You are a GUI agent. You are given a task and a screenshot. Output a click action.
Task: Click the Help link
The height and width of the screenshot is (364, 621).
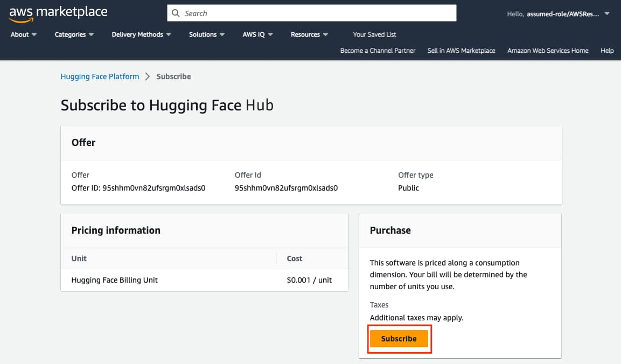pyautogui.click(x=607, y=51)
